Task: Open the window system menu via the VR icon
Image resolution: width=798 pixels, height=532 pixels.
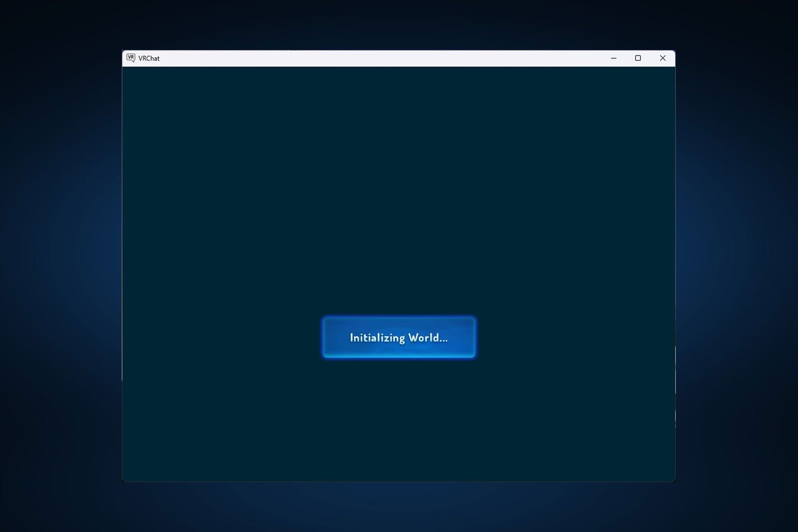Action: point(131,58)
